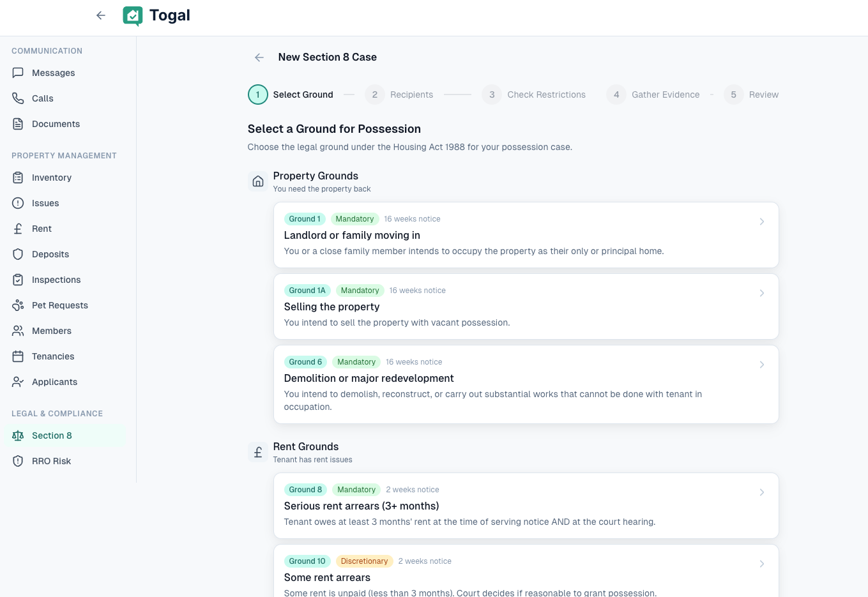Screen dimensions: 868x597
Task: Go back using arrow near New Section 8 Case
Action: click(x=259, y=57)
